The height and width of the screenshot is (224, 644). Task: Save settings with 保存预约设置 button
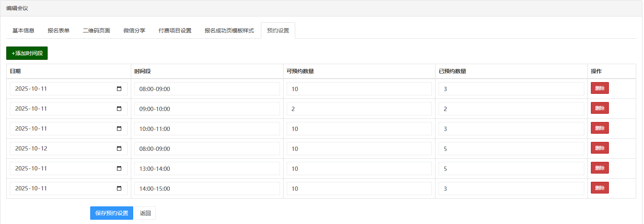(112, 213)
